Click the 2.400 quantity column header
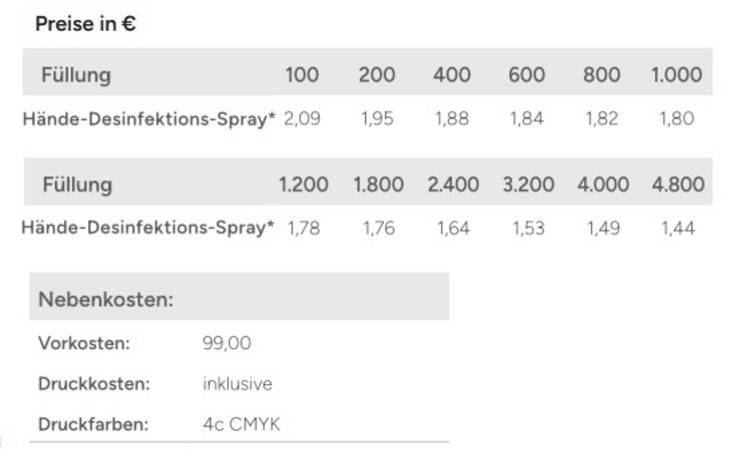The height and width of the screenshot is (475, 730). pyautogui.click(x=452, y=185)
